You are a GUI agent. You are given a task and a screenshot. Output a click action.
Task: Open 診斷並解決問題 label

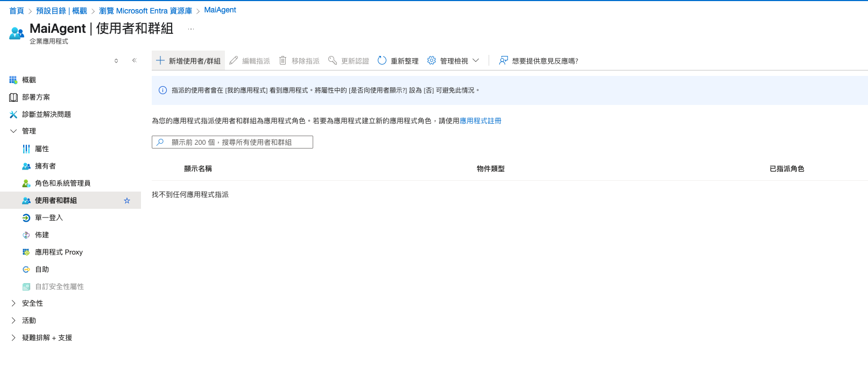46,115
